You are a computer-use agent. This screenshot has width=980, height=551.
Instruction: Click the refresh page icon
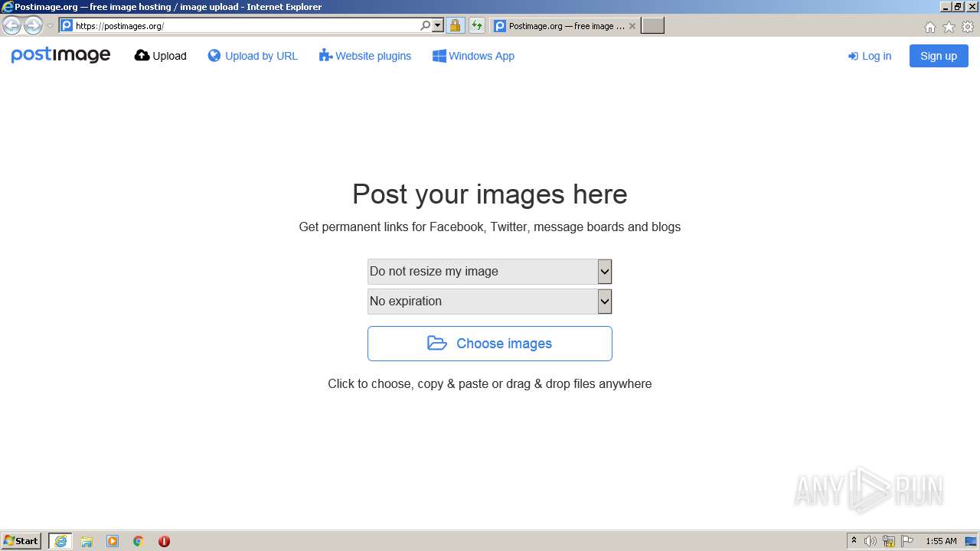pyautogui.click(x=477, y=26)
